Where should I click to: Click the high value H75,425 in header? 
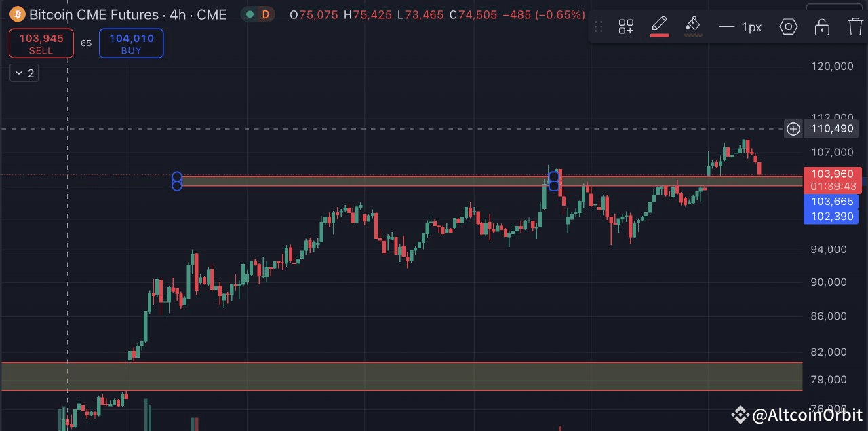click(368, 15)
